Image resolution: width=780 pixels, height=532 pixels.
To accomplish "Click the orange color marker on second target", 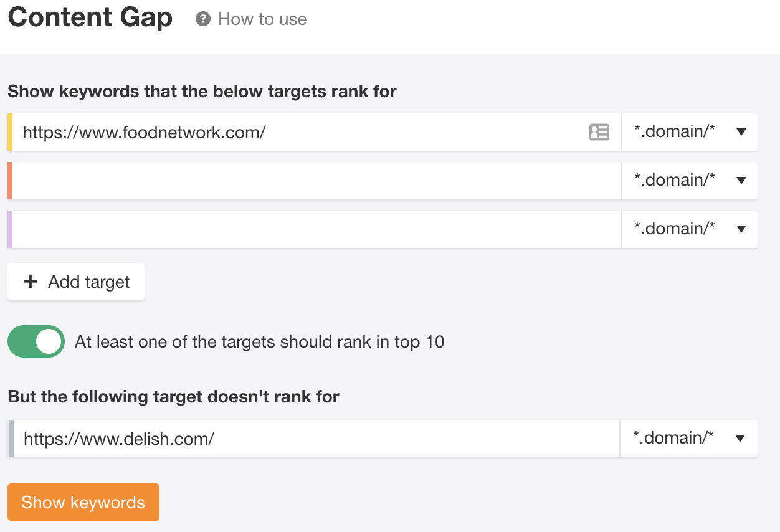I will click(10, 181).
